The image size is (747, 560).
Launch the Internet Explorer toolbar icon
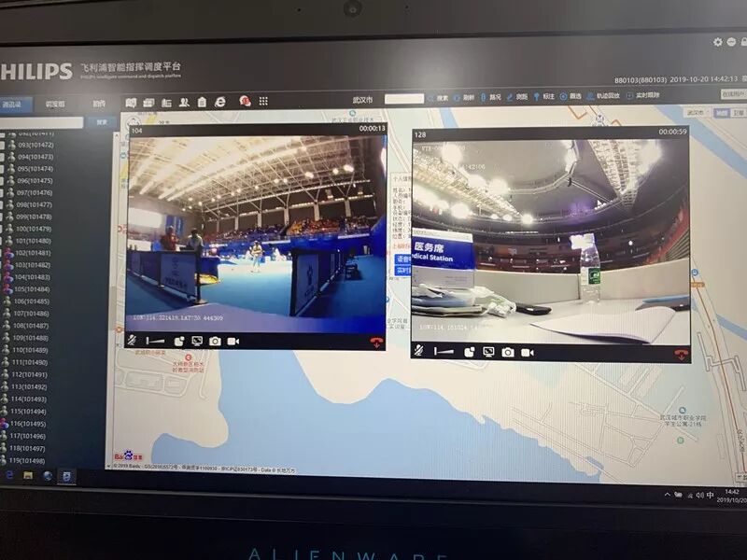219,102
